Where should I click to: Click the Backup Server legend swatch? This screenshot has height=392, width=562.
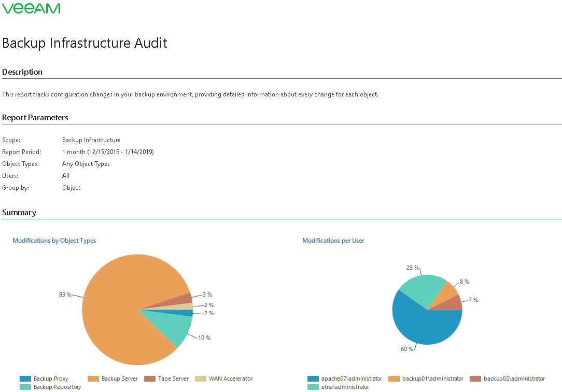tap(93, 379)
